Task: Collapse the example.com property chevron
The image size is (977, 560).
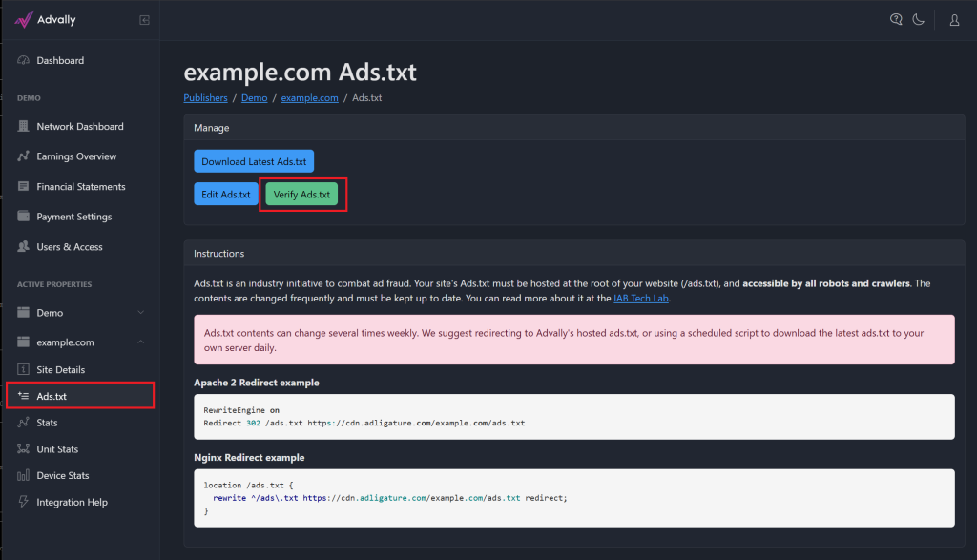Action: [x=141, y=342]
